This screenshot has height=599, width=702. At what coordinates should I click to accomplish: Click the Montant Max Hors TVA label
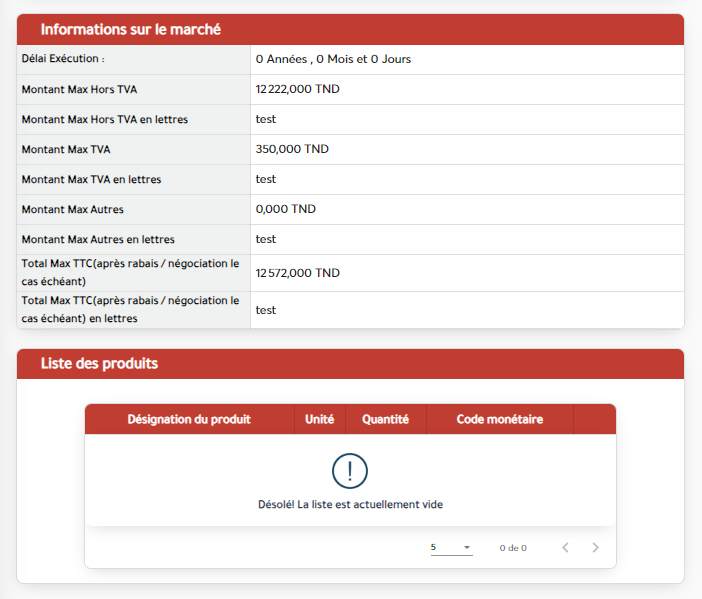[80, 89]
